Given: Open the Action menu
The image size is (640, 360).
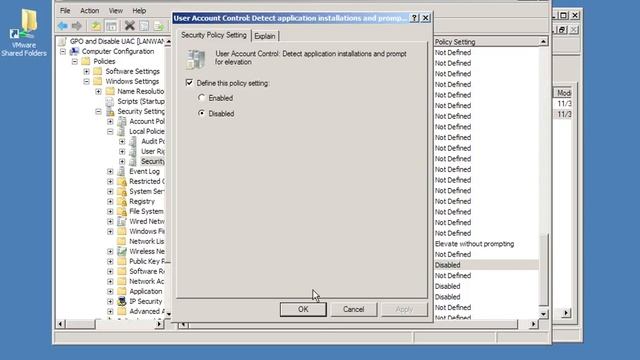Looking at the screenshot, I should coord(89,11).
